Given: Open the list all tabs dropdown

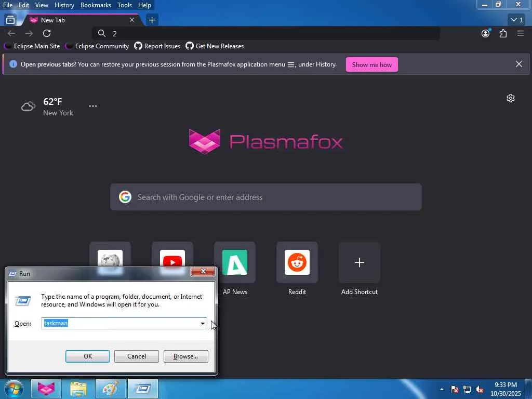Looking at the screenshot, I should tap(517, 20).
